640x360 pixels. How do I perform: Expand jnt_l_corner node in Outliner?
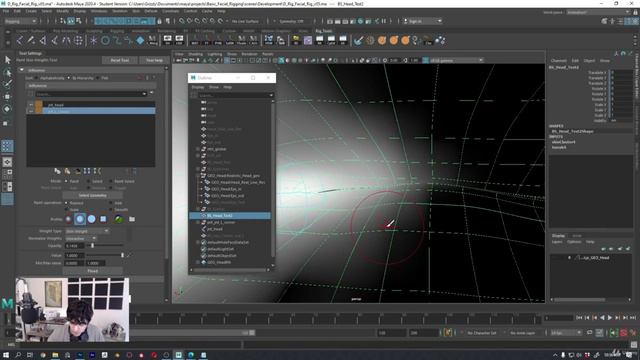(198, 222)
